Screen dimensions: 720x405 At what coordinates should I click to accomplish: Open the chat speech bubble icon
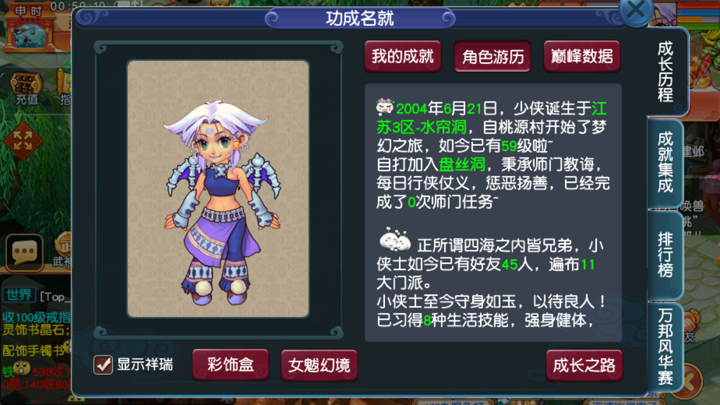pyautogui.click(x=24, y=252)
